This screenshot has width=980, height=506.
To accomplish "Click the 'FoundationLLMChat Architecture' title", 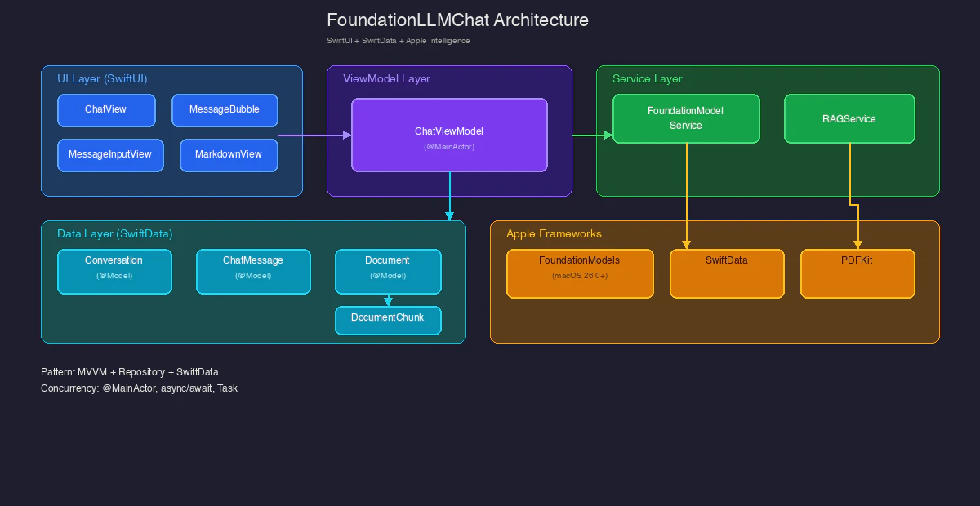I will (457, 20).
